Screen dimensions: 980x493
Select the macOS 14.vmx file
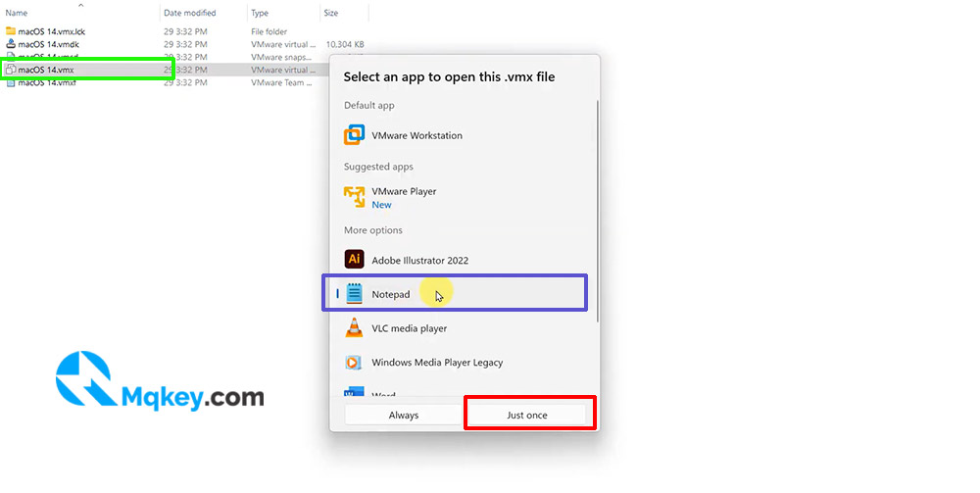[46, 70]
